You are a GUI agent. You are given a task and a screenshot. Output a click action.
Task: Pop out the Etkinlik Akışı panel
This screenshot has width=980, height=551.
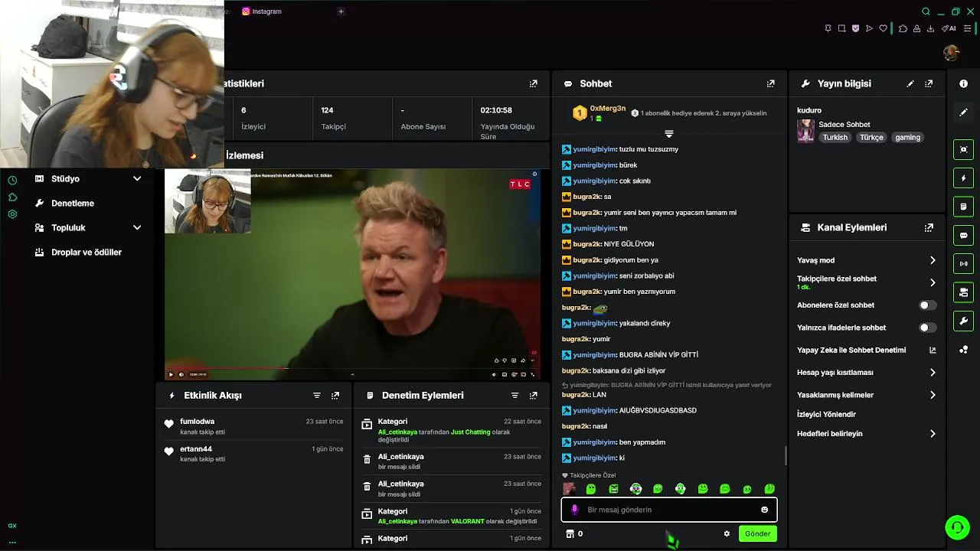pos(335,396)
